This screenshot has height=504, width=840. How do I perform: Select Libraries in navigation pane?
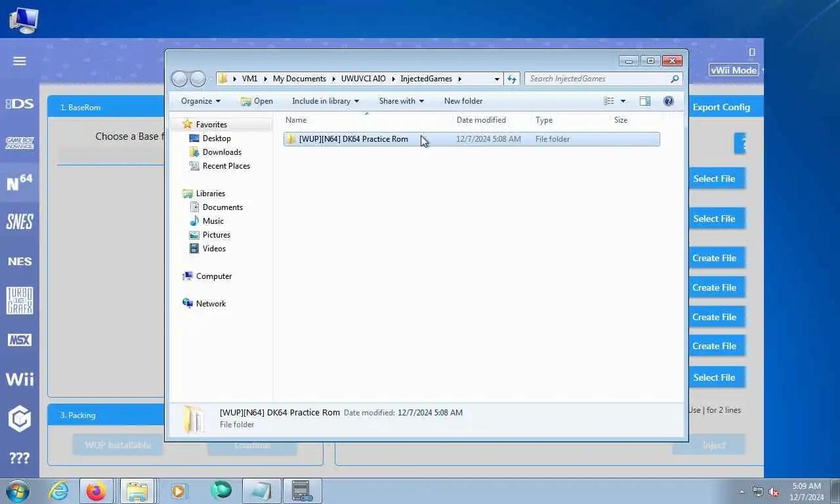210,194
